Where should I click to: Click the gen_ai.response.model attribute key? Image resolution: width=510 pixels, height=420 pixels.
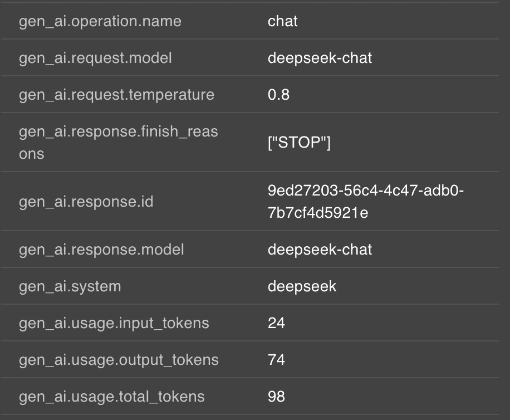(x=101, y=250)
